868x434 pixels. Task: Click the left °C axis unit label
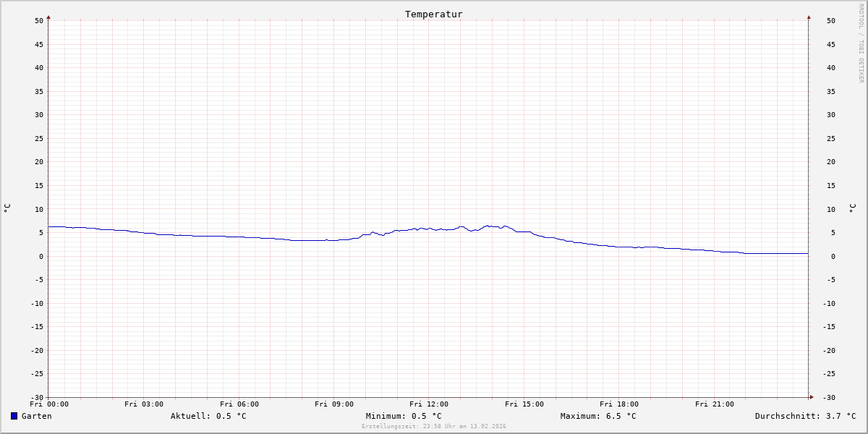pyautogui.click(x=7, y=208)
